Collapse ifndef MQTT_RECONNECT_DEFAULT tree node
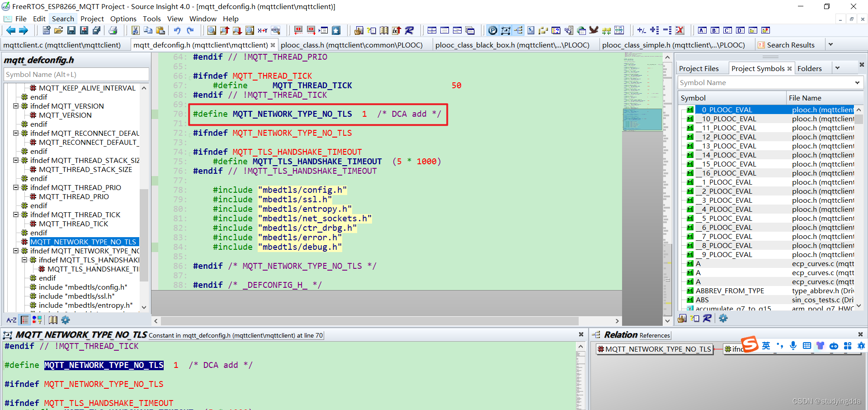868x410 pixels. click(x=16, y=133)
